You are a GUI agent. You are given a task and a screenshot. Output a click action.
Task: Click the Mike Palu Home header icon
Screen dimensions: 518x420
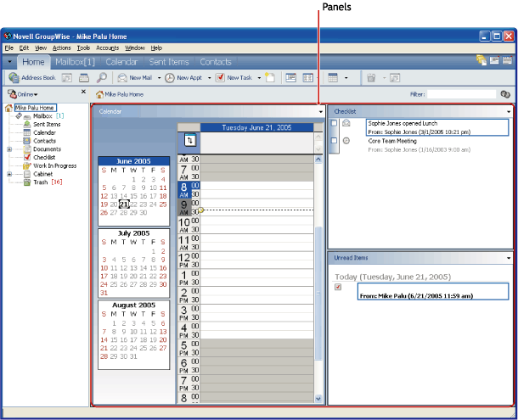click(99, 94)
